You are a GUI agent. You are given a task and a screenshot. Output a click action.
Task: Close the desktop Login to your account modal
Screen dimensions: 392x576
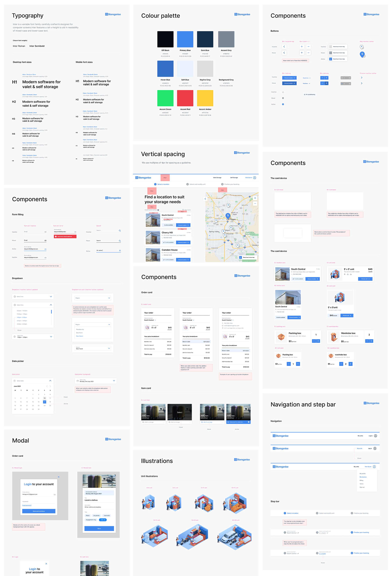(59, 477)
